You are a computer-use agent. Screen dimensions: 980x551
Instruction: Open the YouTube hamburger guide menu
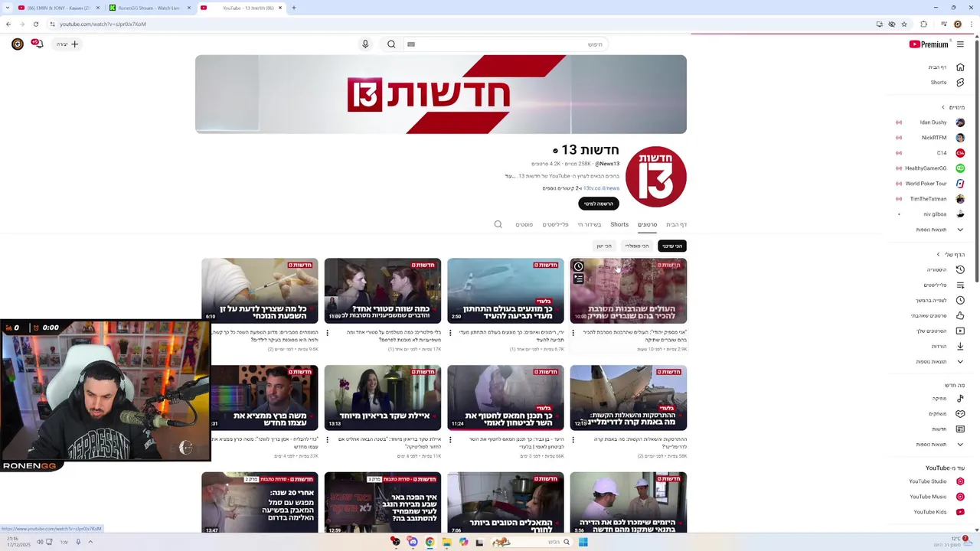[960, 44]
